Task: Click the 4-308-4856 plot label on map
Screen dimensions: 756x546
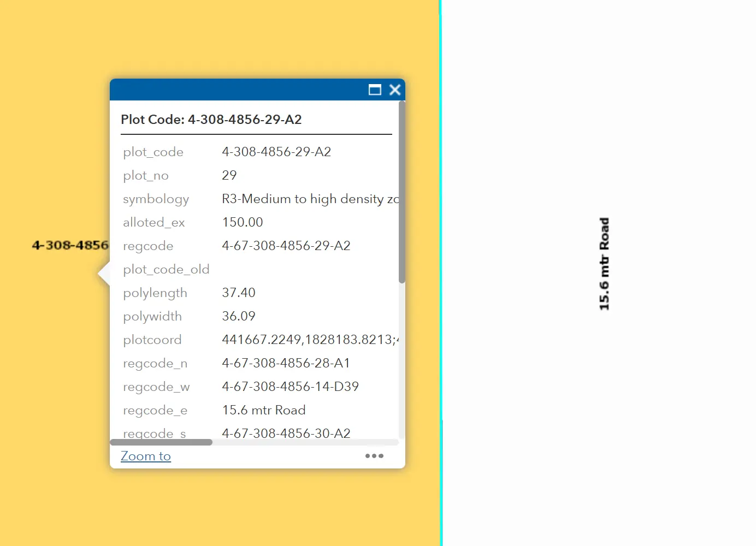Action: point(70,245)
